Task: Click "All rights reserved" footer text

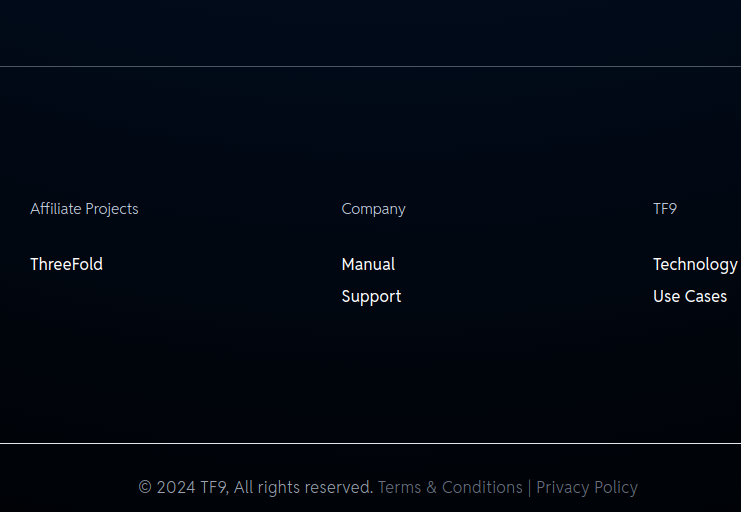Action: pos(304,487)
